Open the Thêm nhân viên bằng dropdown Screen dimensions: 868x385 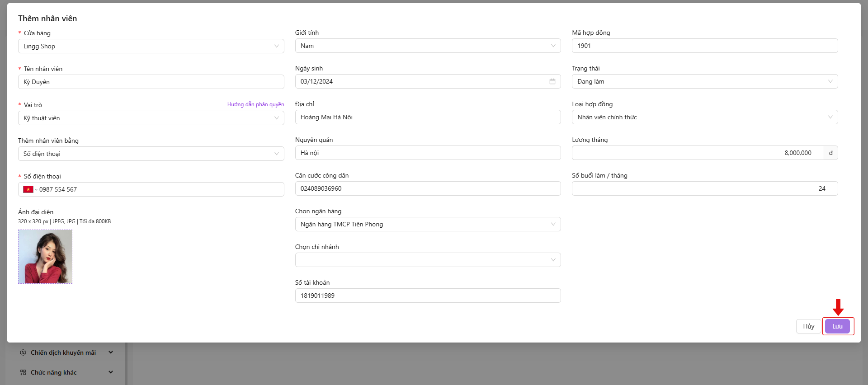tap(151, 154)
